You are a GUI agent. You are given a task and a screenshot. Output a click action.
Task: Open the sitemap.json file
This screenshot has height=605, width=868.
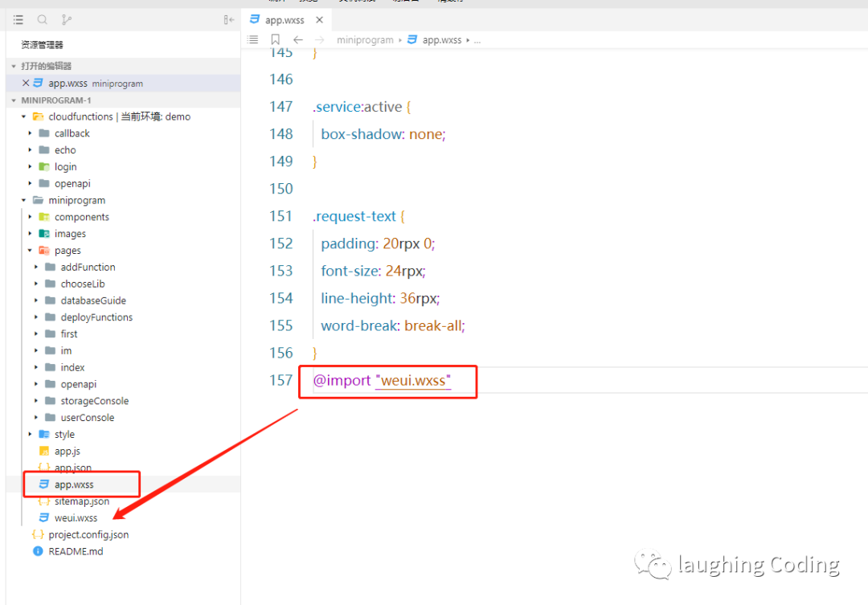click(82, 501)
